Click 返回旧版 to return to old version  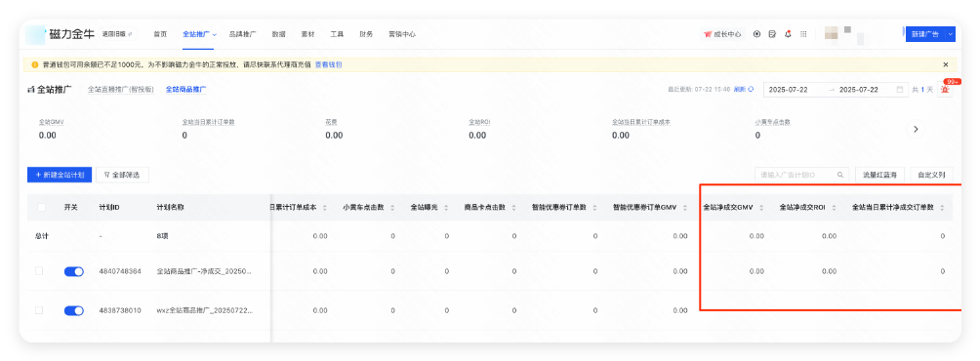pos(117,34)
